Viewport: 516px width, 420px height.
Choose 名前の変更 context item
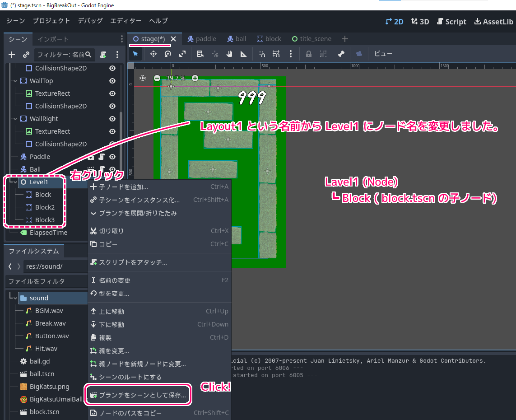pyautogui.click(x=160, y=280)
